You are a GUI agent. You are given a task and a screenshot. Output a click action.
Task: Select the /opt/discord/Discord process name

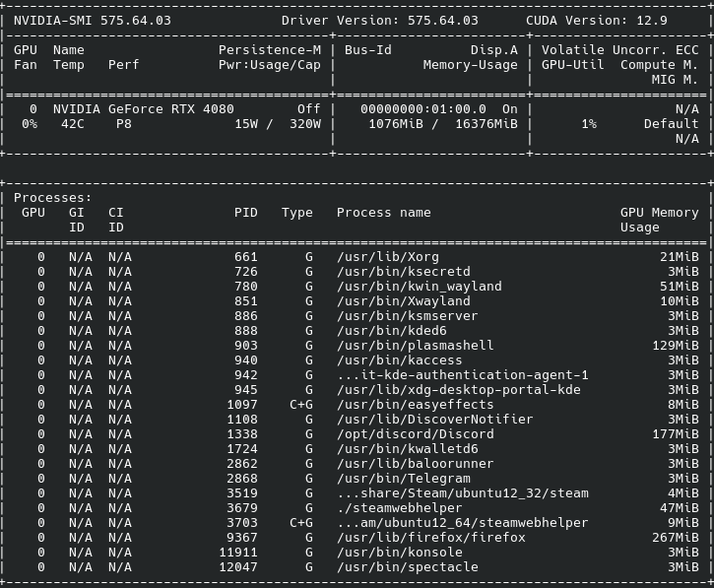click(416, 434)
